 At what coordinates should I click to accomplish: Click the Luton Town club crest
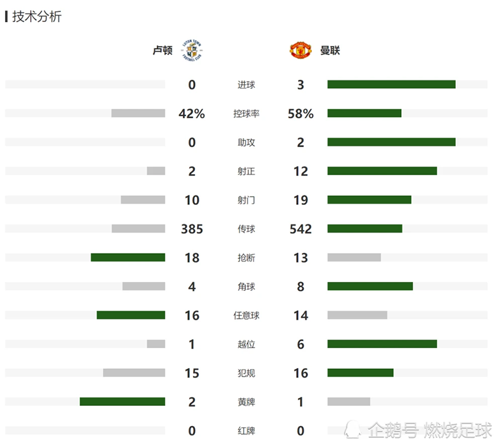pyautogui.click(x=192, y=50)
